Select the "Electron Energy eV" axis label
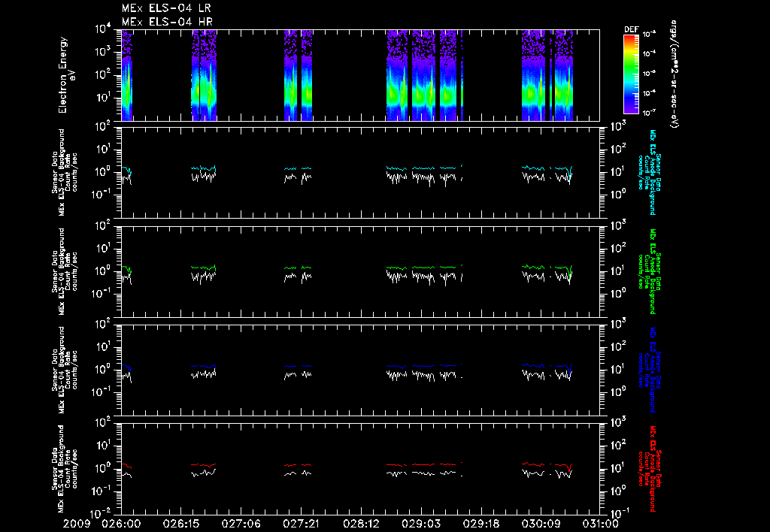Screen dimensions: 770x532 (x=67, y=75)
